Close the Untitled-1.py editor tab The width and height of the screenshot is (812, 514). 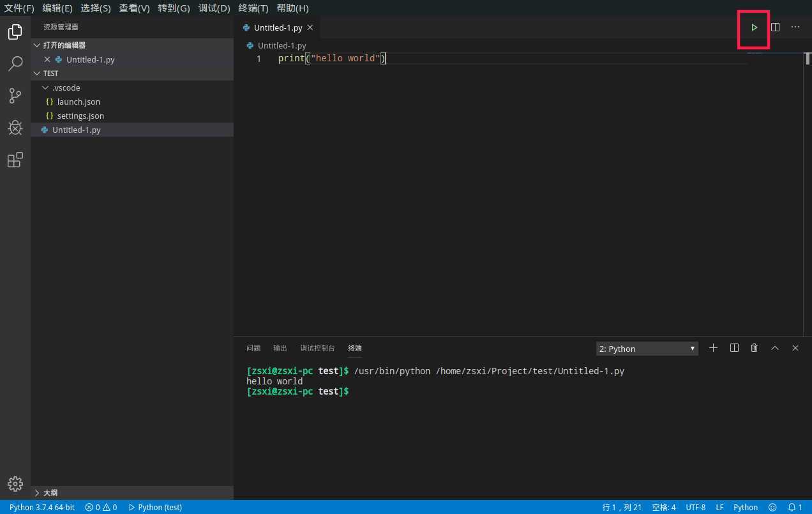(310, 28)
